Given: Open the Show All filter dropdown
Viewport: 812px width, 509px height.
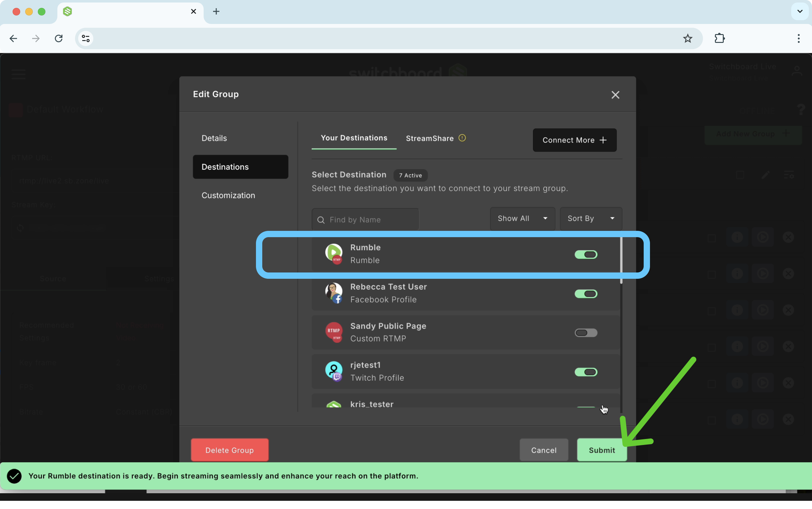Looking at the screenshot, I should (x=522, y=219).
